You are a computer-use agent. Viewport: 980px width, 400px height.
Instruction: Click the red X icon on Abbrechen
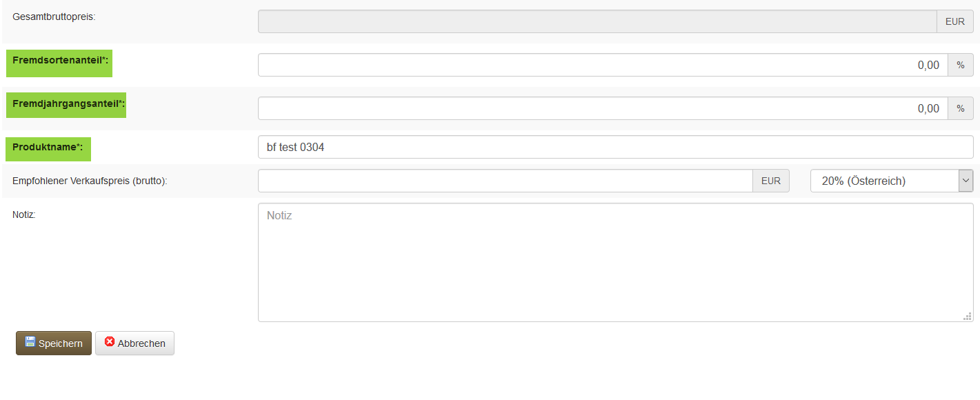pyautogui.click(x=110, y=342)
